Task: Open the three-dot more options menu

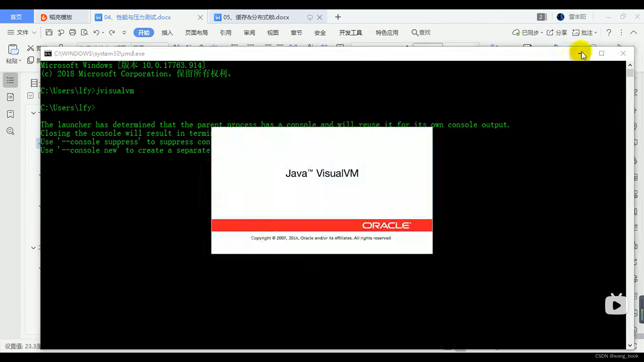Action: tap(621, 33)
